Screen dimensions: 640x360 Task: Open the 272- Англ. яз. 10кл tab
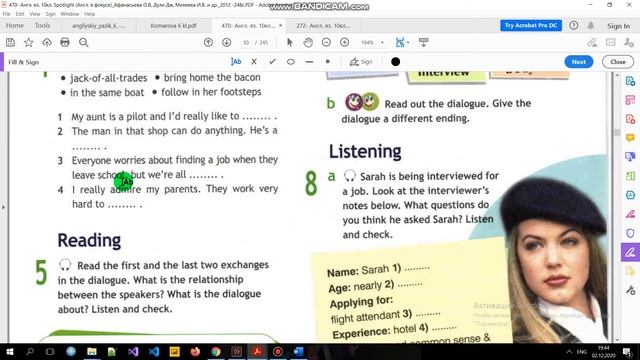[323, 26]
